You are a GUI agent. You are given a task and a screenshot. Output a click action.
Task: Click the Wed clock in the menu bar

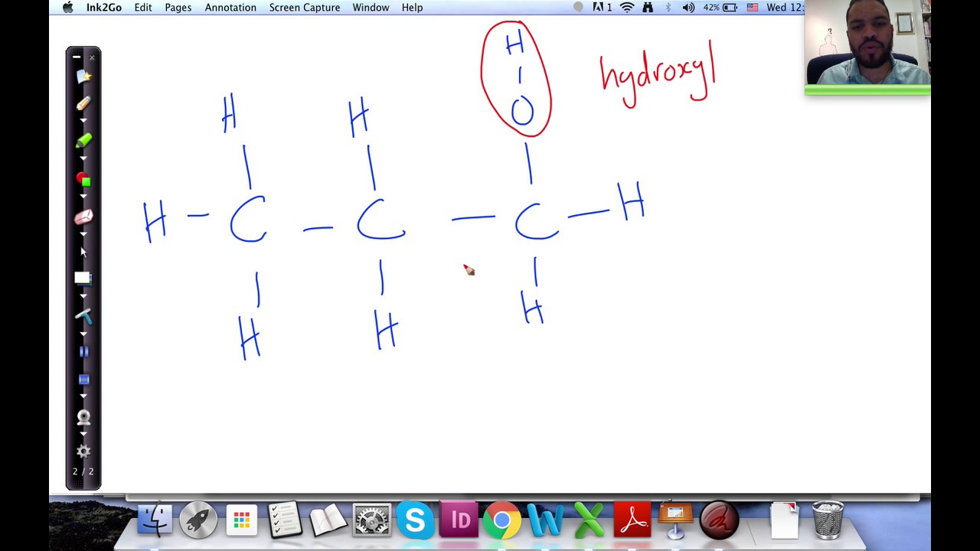coord(786,8)
